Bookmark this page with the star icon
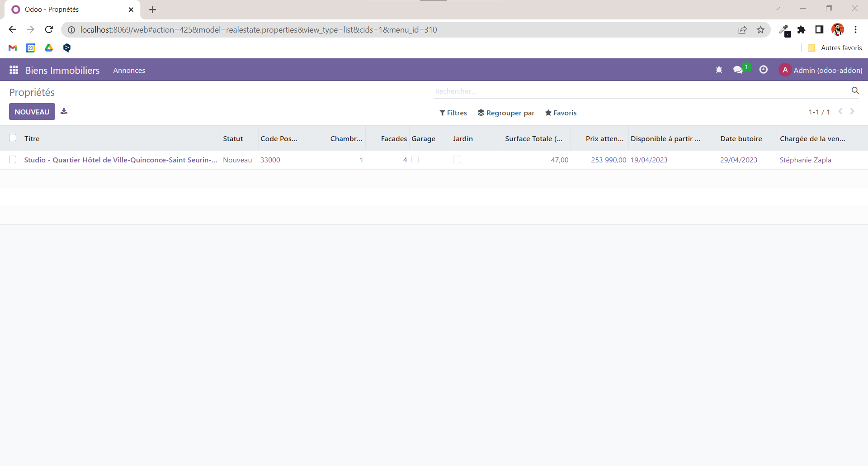This screenshot has width=868, height=466. (x=761, y=30)
